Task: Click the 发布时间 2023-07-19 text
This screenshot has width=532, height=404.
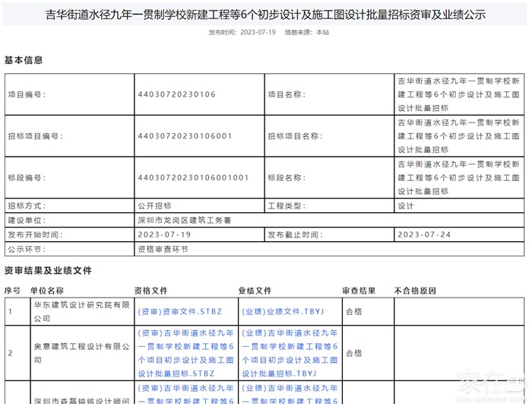Action: coord(243,33)
